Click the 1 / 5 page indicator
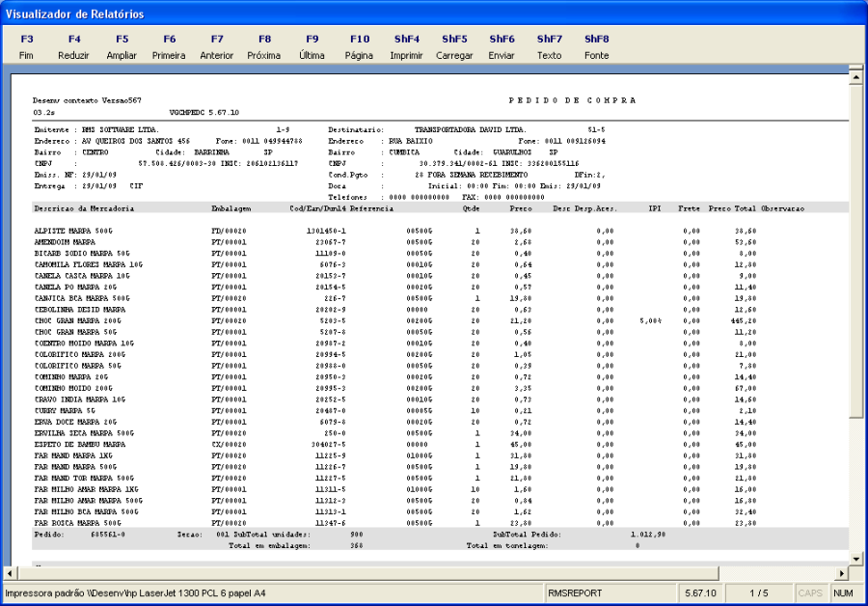The width and height of the screenshot is (868, 606). coord(759,593)
